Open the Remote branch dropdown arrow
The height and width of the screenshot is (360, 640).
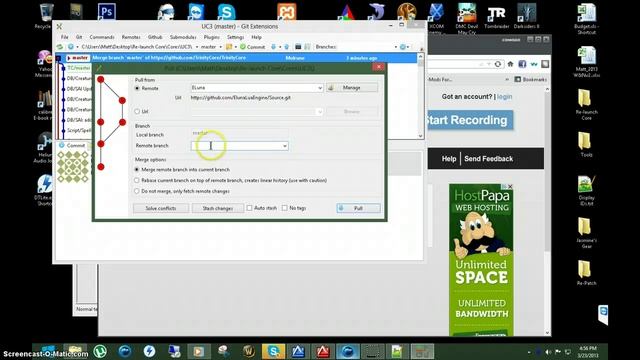pyautogui.click(x=284, y=146)
